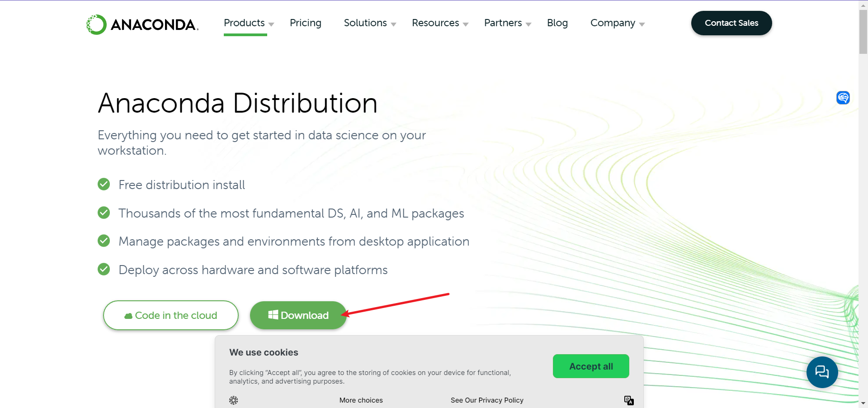This screenshot has height=408, width=868.
Task: Click the cookie settings gear icon
Action: [x=233, y=400]
